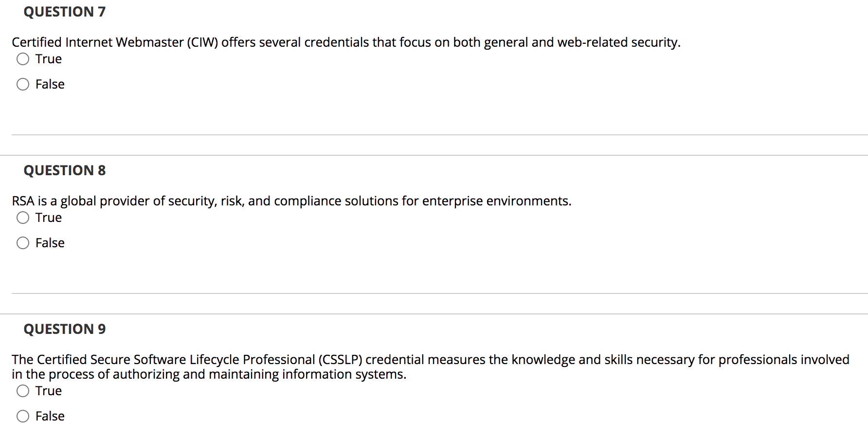The height and width of the screenshot is (440, 868).
Task: Select False for Question 7 about CIW credentials
Action: 22,84
